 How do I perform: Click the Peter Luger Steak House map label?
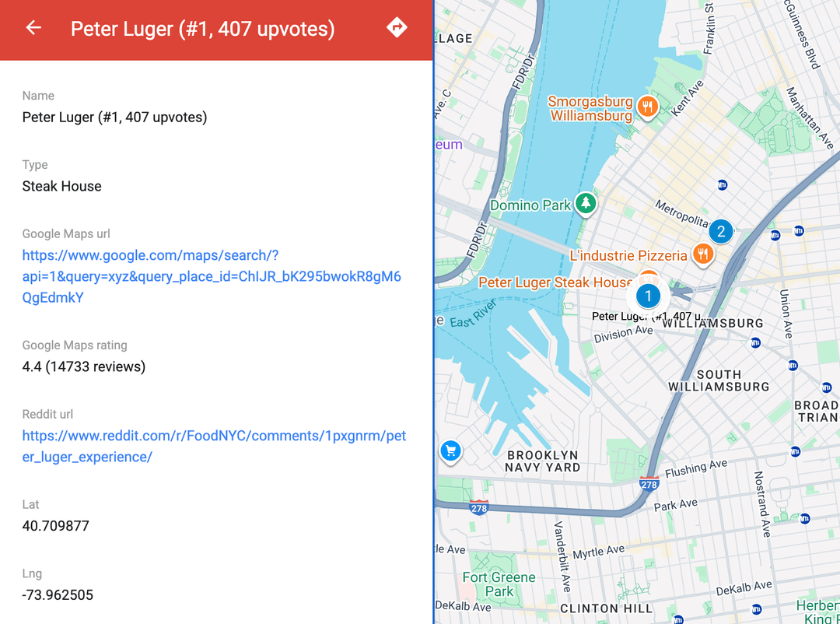pos(554,282)
